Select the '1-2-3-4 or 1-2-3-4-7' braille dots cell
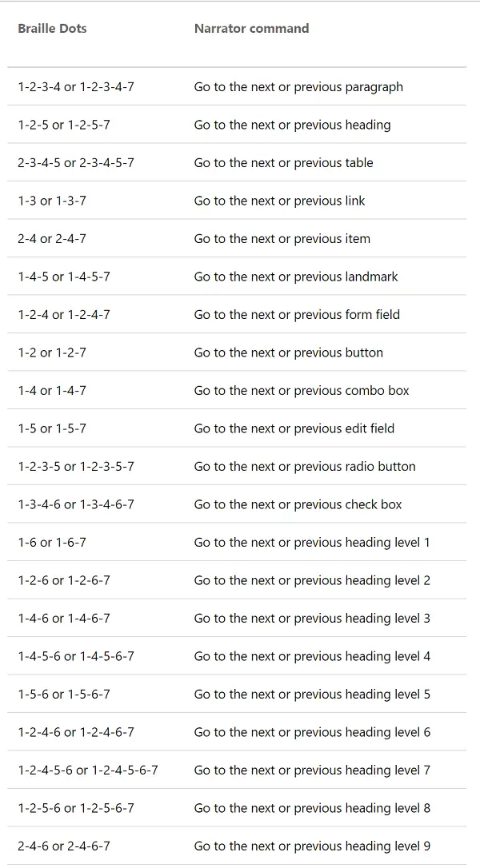480x868 pixels. click(76, 87)
